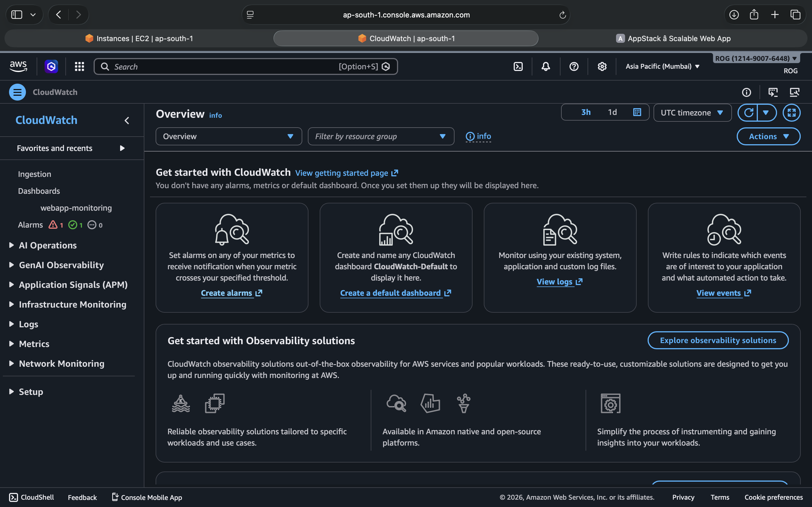Click the in-alarm warning triangle count
Screen dimensions: 812x507
point(56,225)
